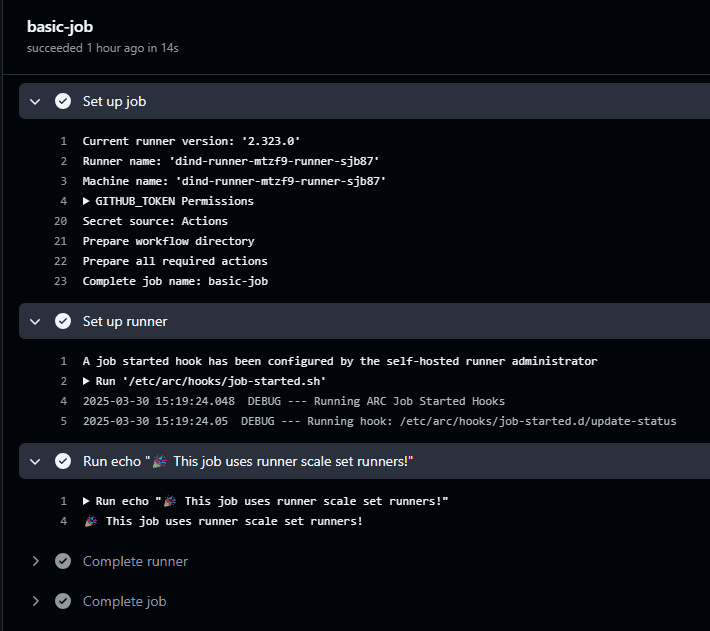
Task: Click line number 20 for Secret source line
Action: pos(60,221)
